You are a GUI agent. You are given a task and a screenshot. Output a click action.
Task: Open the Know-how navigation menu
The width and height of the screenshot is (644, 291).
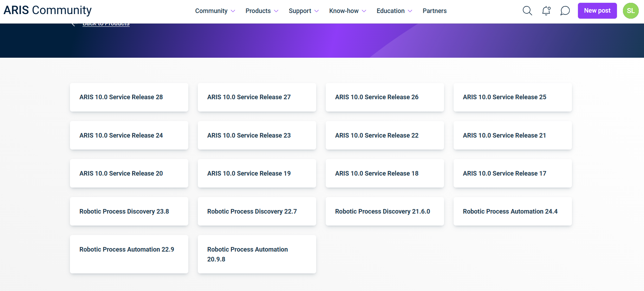[347, 11]
